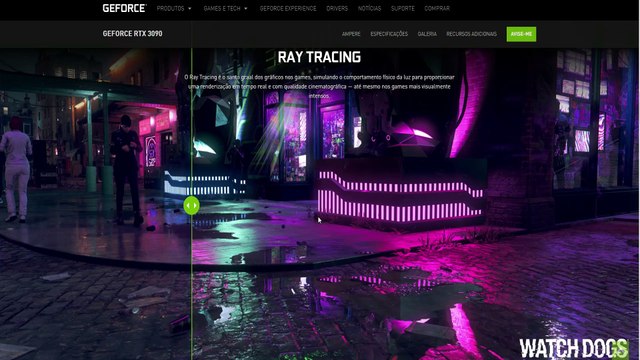Go to GeForce Experience page

pyautogui.click(x=288, y=8)
